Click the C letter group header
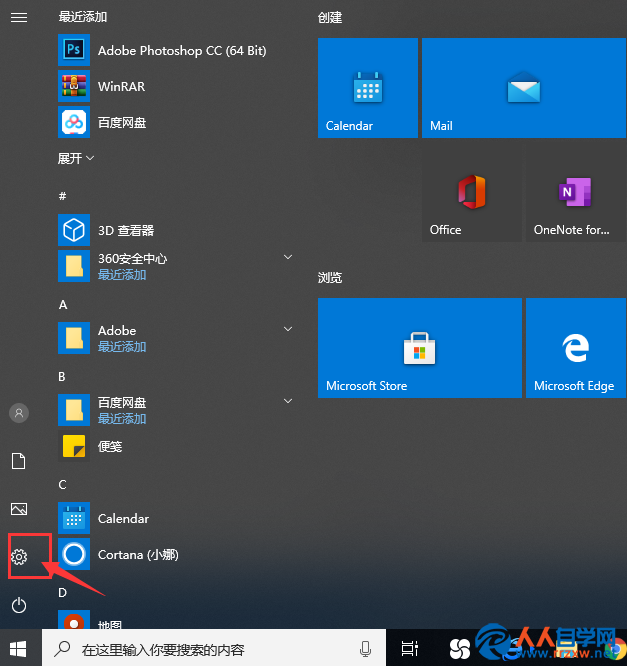The height and width of the screenshot is (666, 627). (x=62, y=485)
